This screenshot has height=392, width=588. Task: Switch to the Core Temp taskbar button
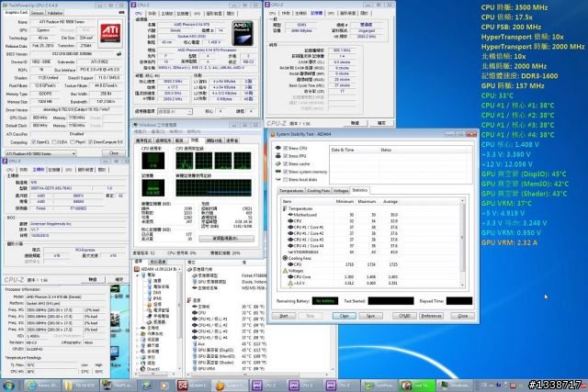coord(417,386)
